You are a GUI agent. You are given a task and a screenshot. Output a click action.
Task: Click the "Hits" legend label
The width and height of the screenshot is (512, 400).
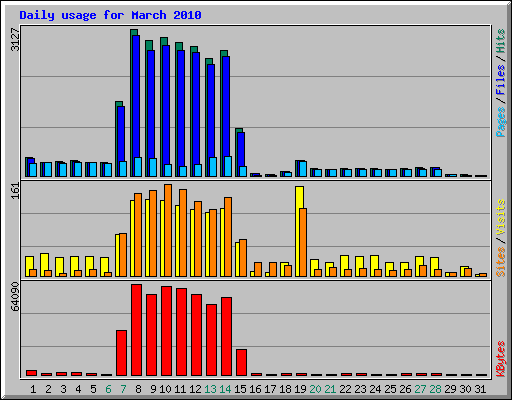(501, 41)
